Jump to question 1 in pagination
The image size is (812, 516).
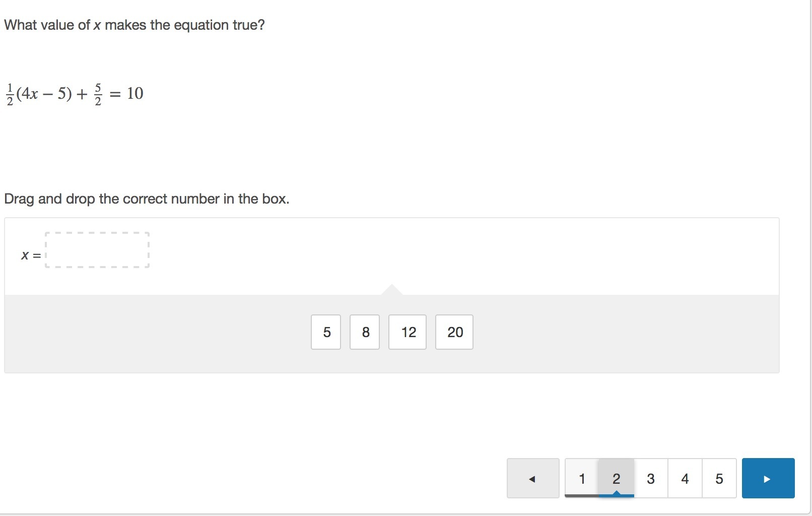pyautogui.click(x=582, y=478)
